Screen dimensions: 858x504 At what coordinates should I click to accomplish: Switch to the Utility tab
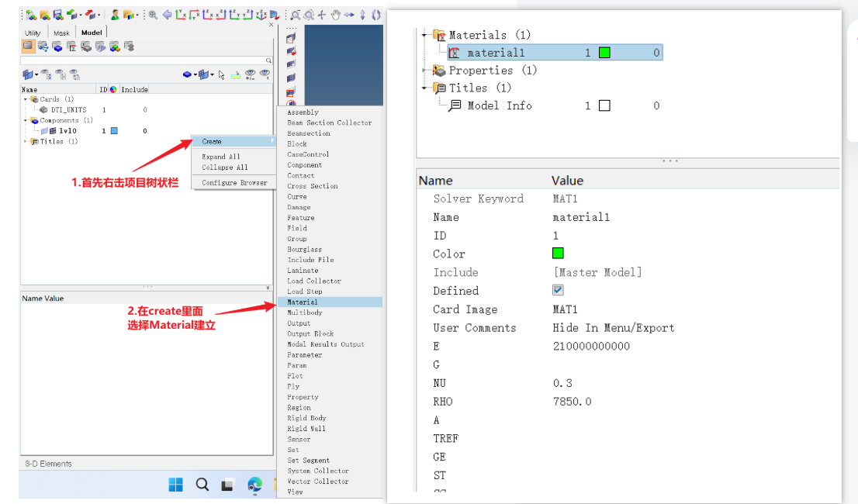tap(33, 33)
